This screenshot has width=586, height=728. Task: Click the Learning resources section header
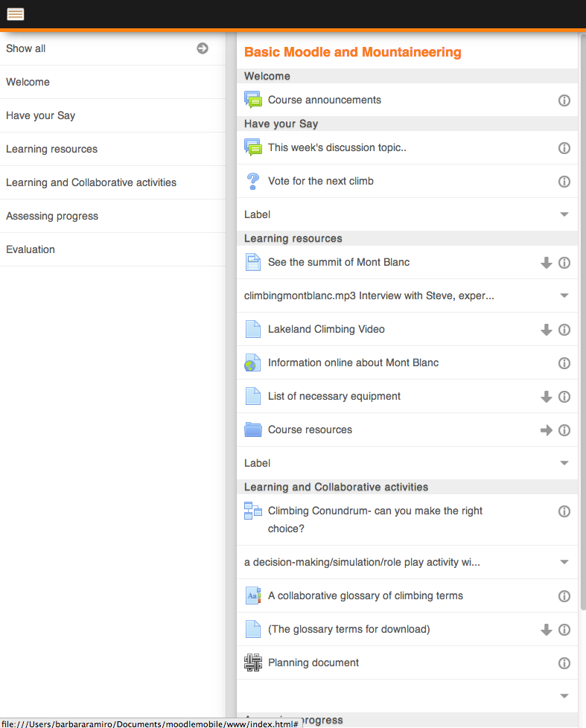coord(407,239)
